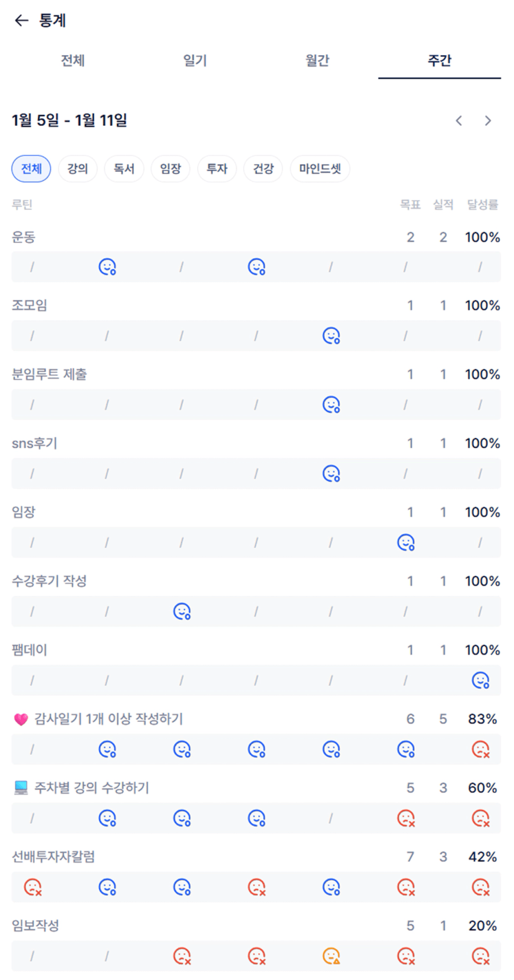514x980 pixels.
Task: Enable the 마인드셋 filter chip
Action: 320,169
